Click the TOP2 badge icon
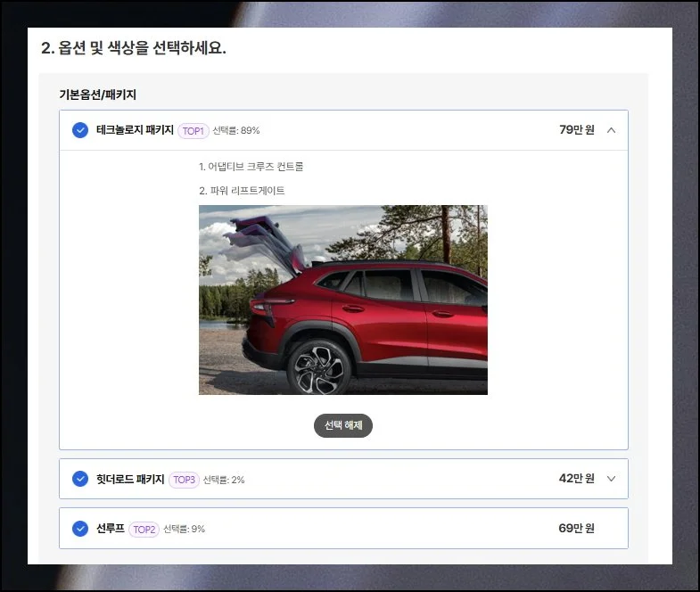Image resolution: width=700 pixels, height=592 pixels. 144,529
